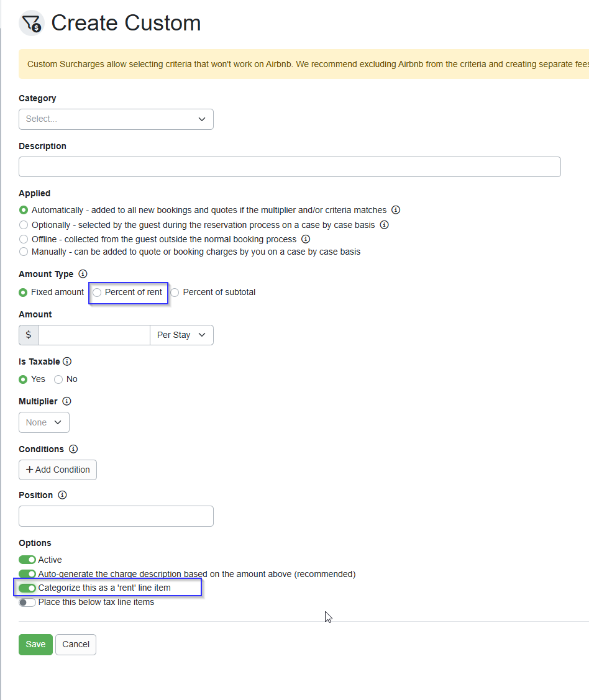
Task: Click the Add Condition button
Action: (58, 470)
